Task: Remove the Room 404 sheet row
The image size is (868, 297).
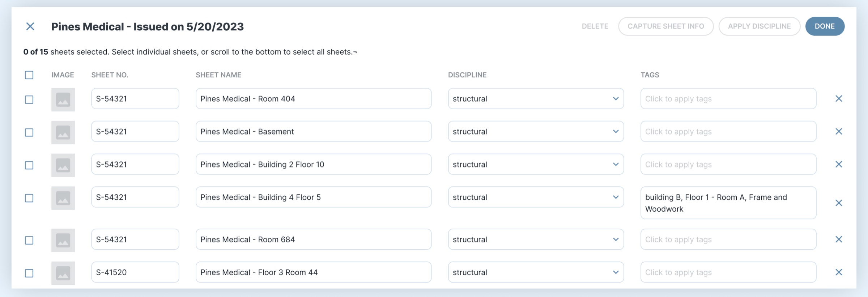Action: (x=839, y=99)
